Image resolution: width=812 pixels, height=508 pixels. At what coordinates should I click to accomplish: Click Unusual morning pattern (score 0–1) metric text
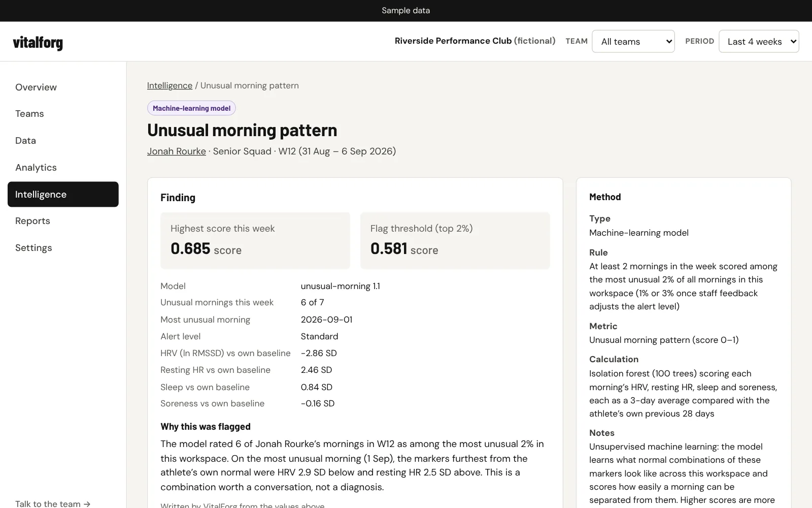click(664, 340)
